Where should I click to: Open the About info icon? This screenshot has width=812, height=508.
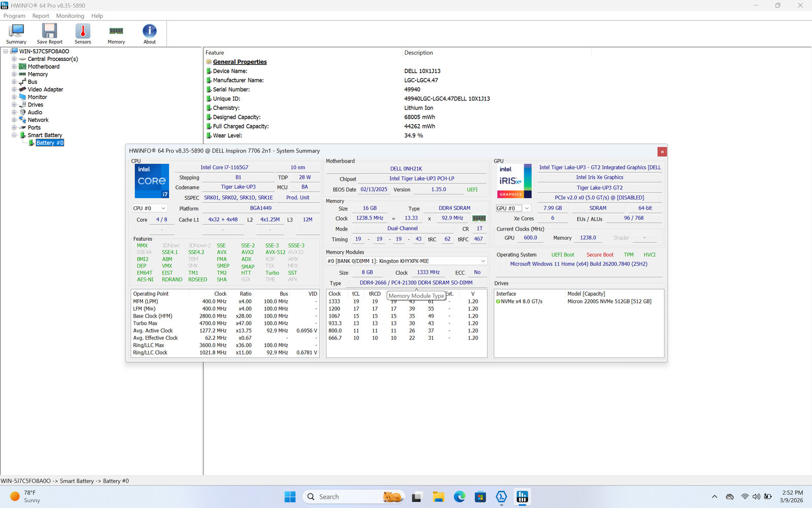coord(150,31)
